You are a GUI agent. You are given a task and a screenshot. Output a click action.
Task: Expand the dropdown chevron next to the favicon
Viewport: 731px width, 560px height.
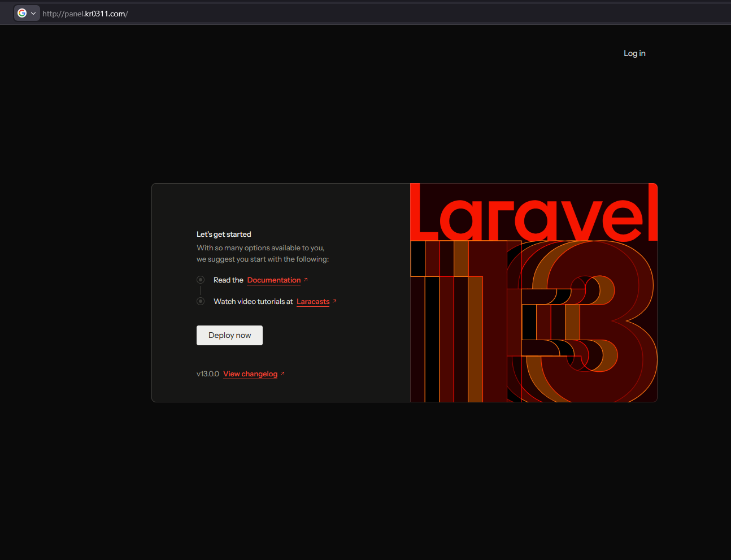[x=33, y=12]
